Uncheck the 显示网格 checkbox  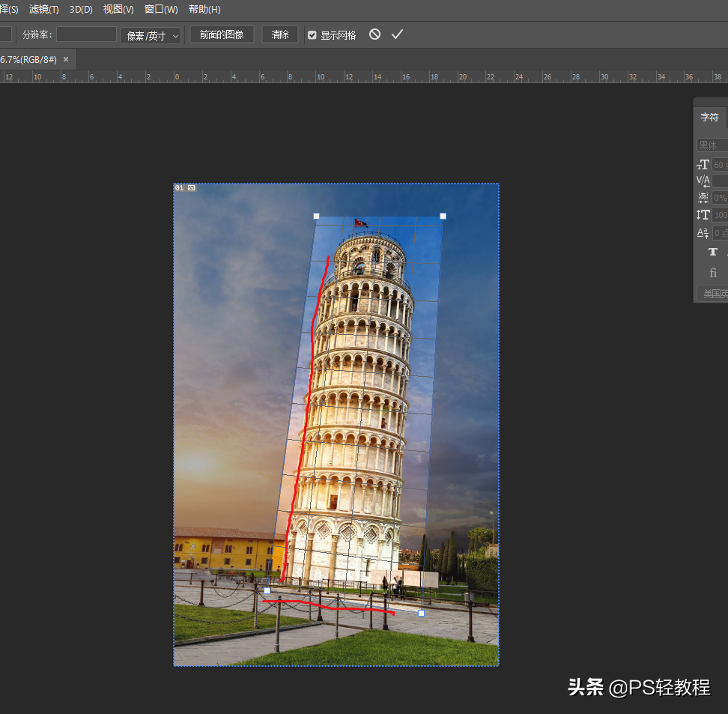coord(312,35)
